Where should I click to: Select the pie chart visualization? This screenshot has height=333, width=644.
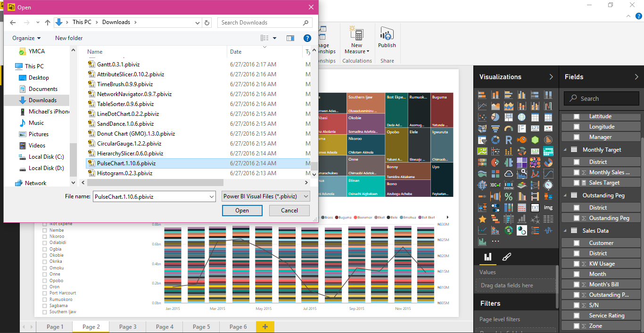(x=495, y=117)
